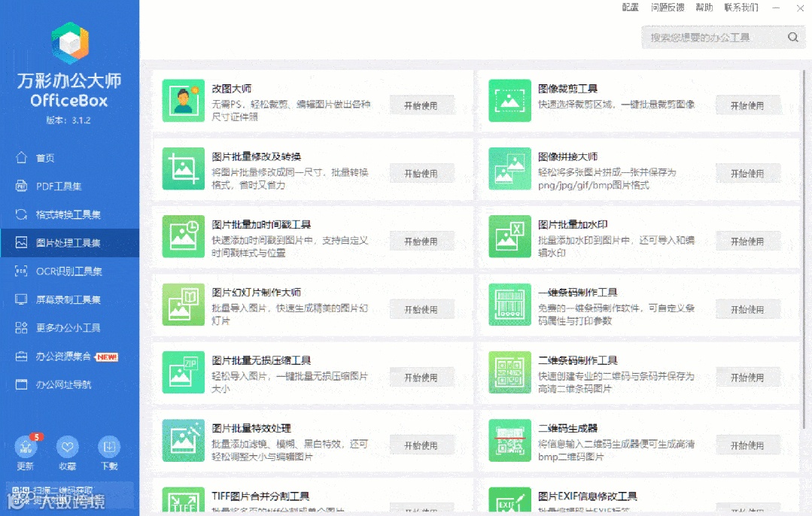The height and width of the screenshot is (516, 812).
Task: Start 图片幻灯片制作大师 with 开始使用
Action: 421,309
